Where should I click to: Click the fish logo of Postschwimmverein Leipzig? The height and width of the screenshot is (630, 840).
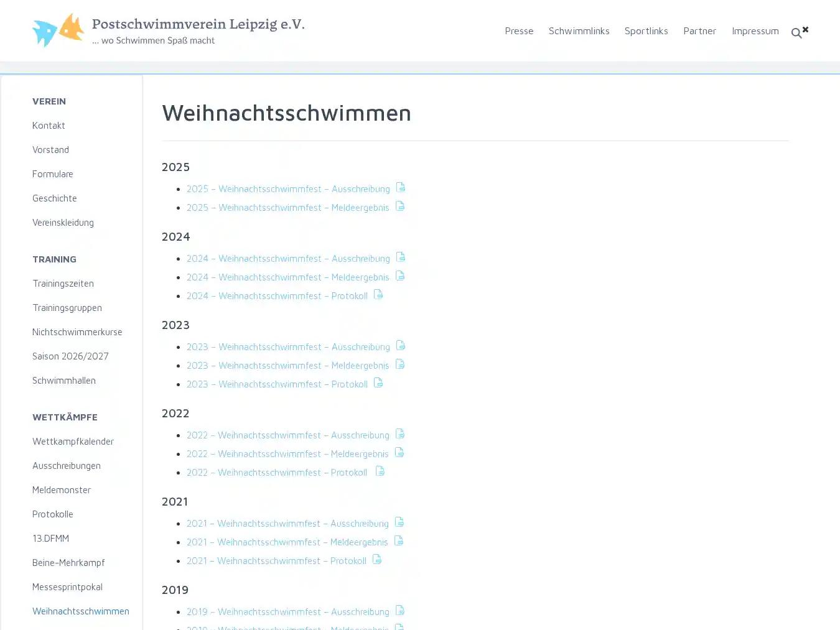pyautogui.click(x=58, y=29)
